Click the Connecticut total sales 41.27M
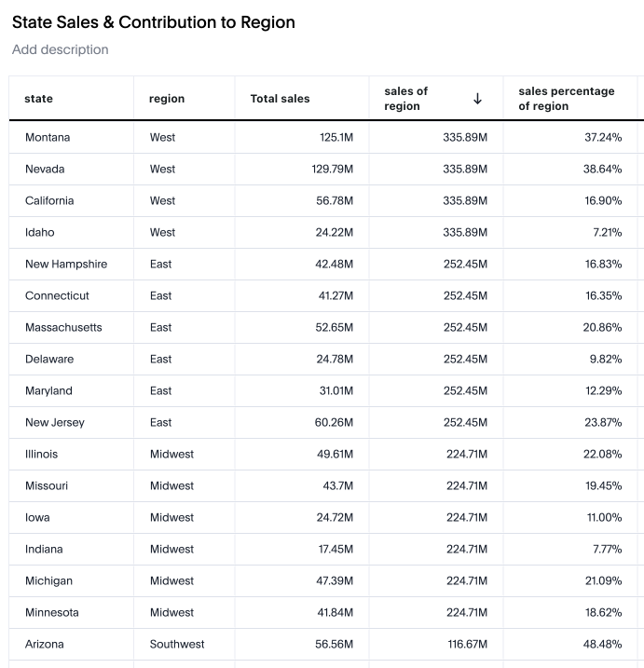The image size is (644, 668). coord(335,296)
